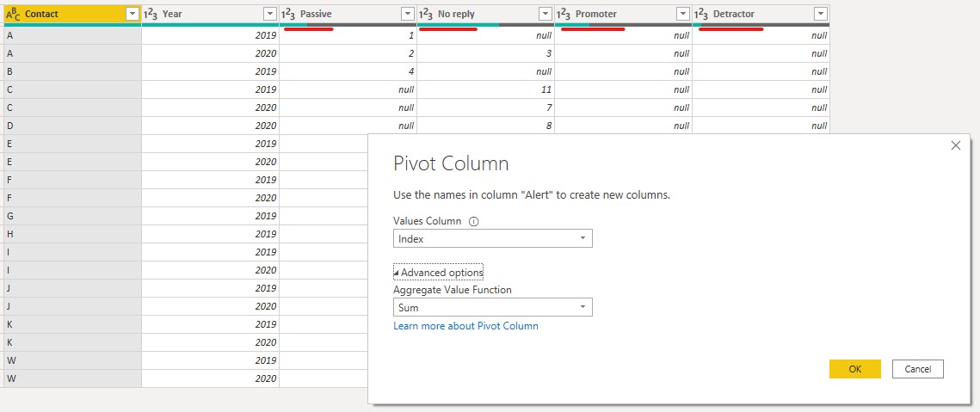The width and height of the screenshot is (980, 412).
Task: Click the No reply cell with value 3
Action: coord(485,53)
